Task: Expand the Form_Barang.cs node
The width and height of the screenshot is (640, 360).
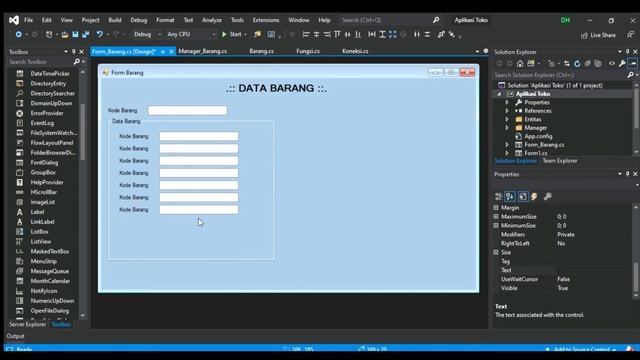Action: (x=507, y=145)
